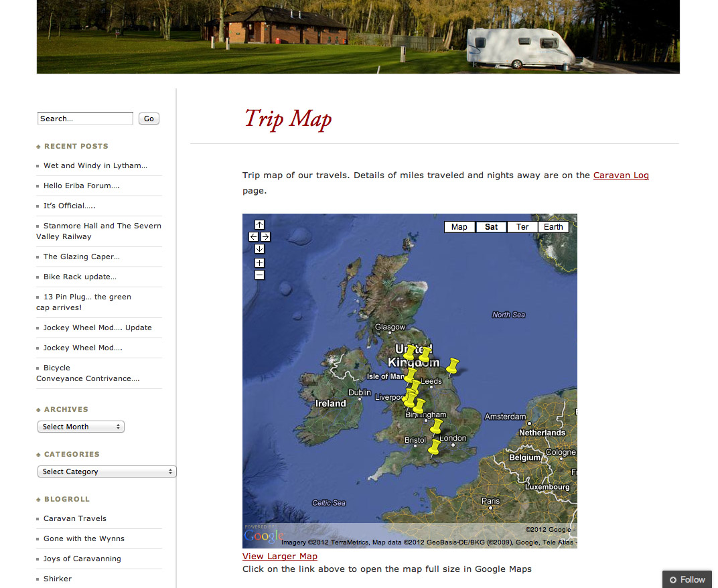Open the View Larger Map link
718x588 pixels.
(x=280, y=557)
